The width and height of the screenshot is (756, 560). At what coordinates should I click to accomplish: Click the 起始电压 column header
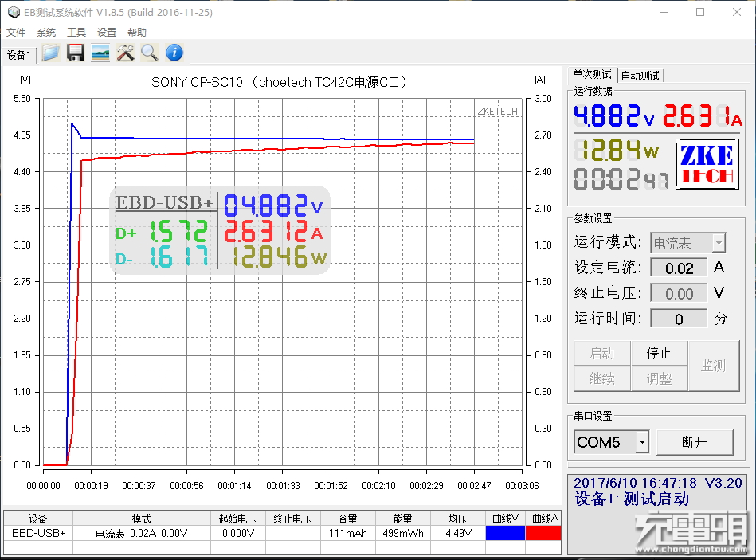[x=238, y=519]
